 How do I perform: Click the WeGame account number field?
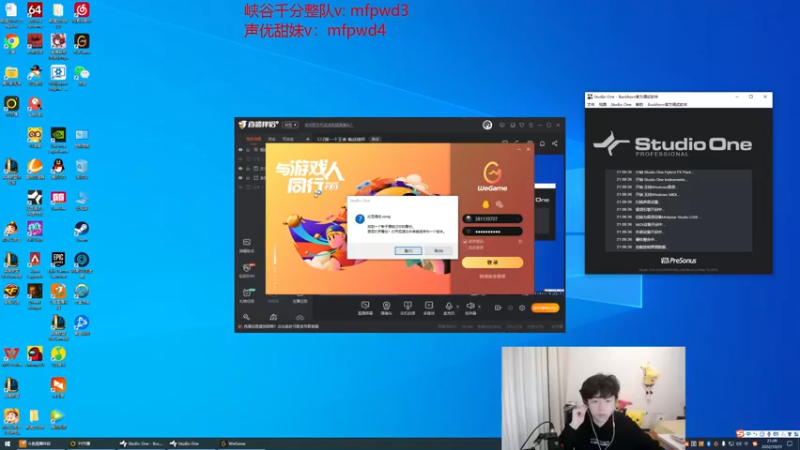click(492, 218)
